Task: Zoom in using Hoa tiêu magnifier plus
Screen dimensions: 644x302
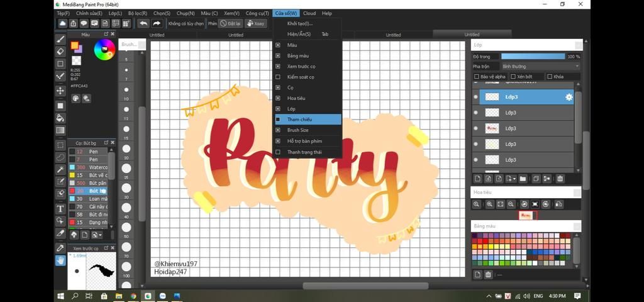Action: pyautogui.click(x=489, y=204)
